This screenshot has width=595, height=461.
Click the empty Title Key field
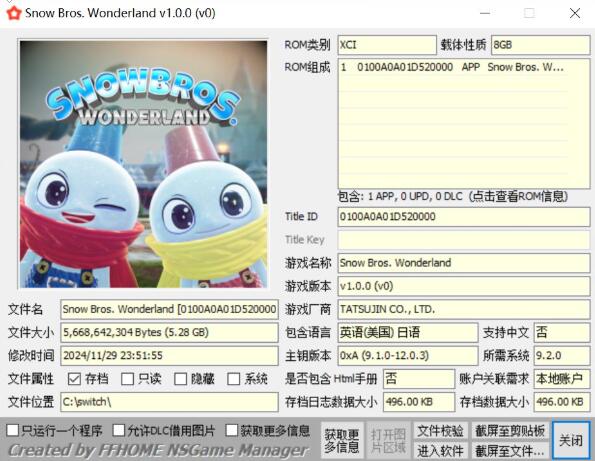click(x=464, y=240)
